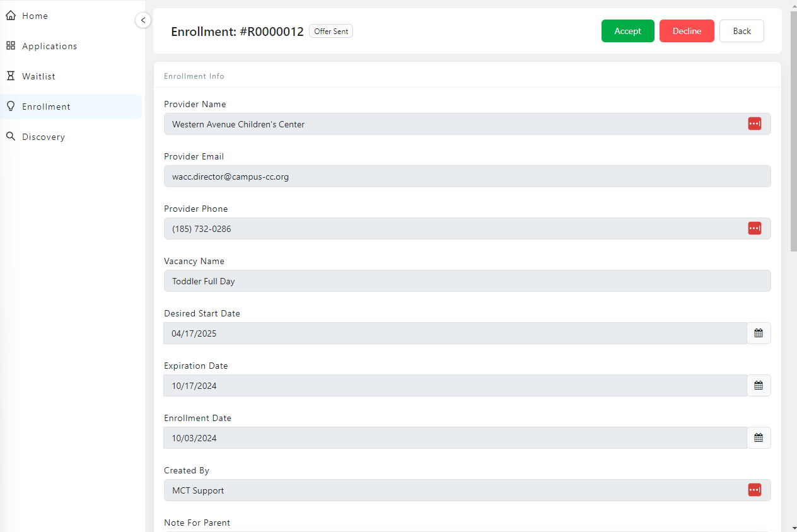This screenshot has height=532, width=797.
Task: Click the Enrollment Date input
Action: pos(455,438)
